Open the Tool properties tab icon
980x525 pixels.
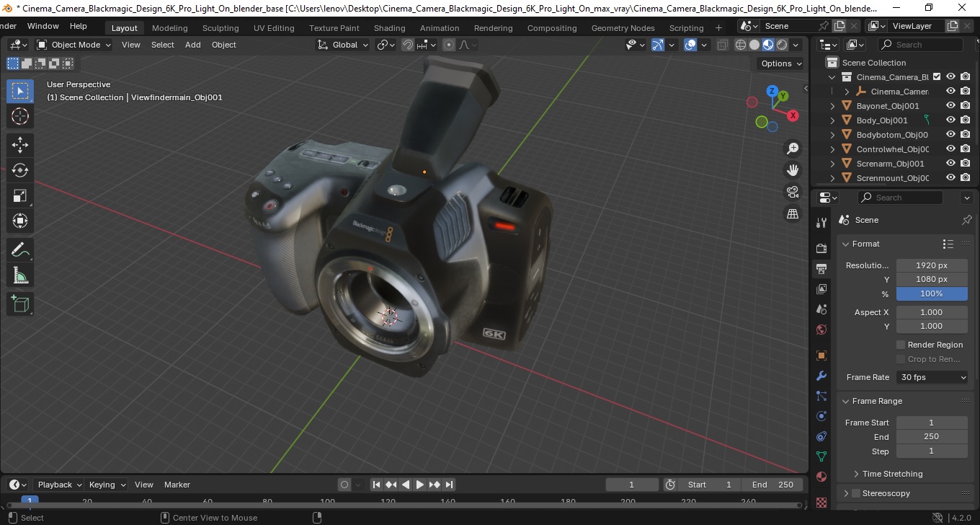[821, 222]
